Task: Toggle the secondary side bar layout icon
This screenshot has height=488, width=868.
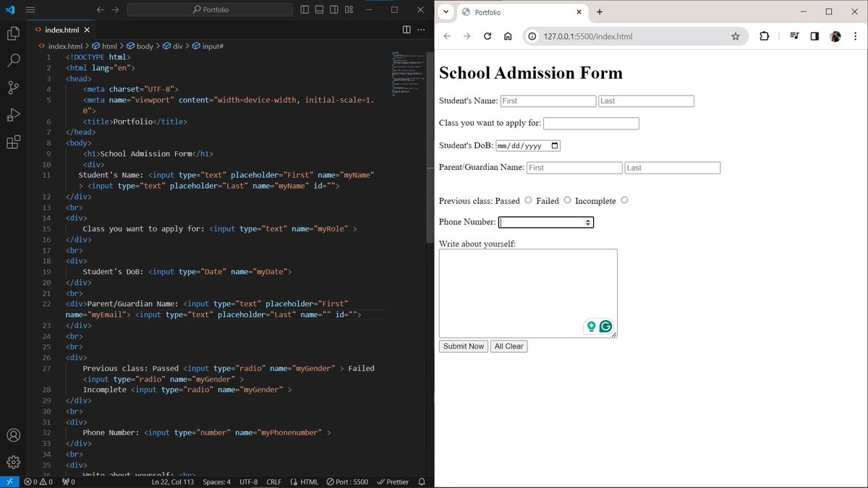Action: coord(333,10)
